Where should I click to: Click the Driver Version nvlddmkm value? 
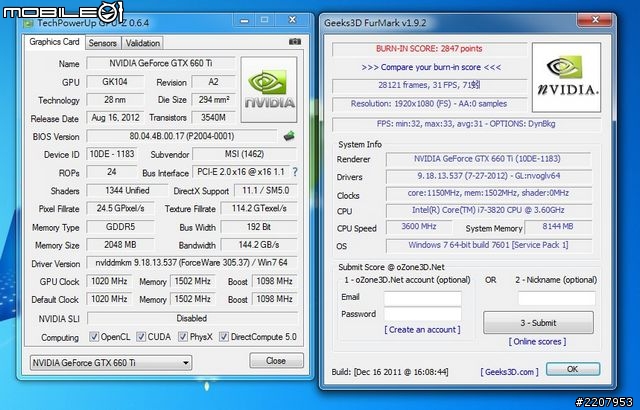coord(192,263)
